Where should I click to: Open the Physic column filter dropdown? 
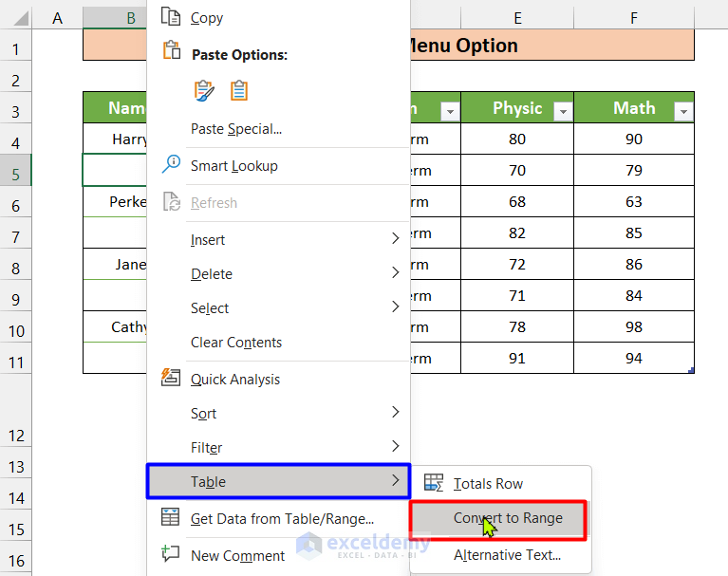pyautogui.click(x=563, y=112)
